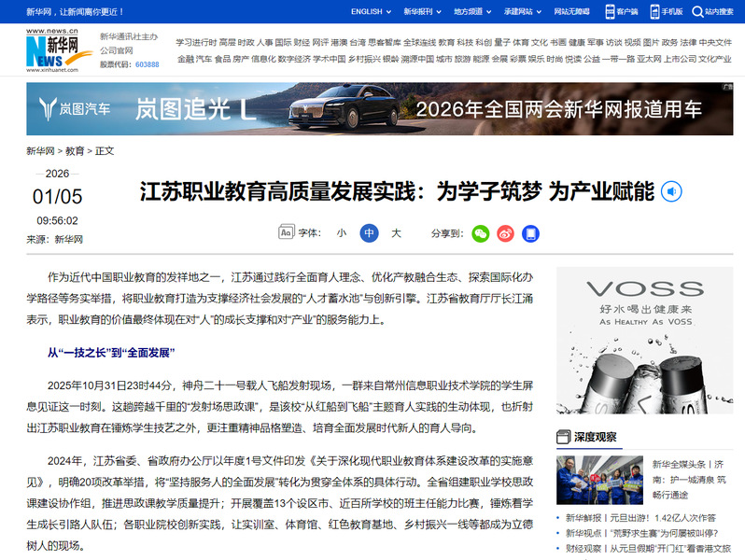Open the stock code 603888 link

tap(147, 64)
